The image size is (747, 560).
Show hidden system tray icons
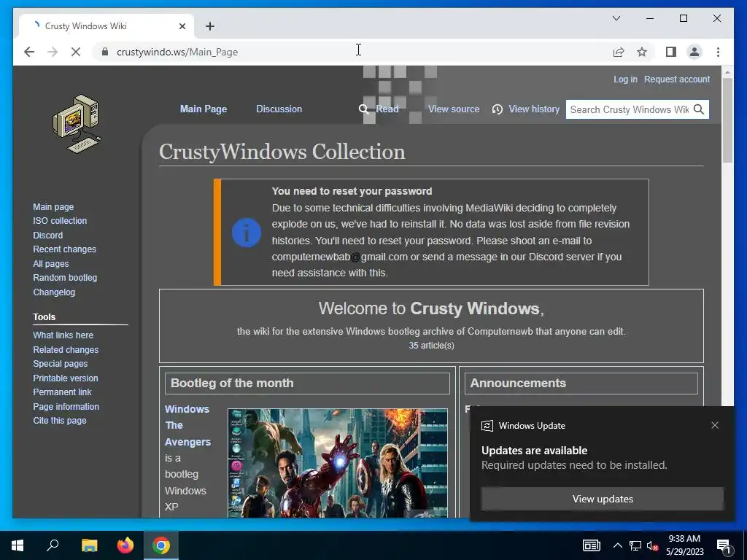pos(617,545)
